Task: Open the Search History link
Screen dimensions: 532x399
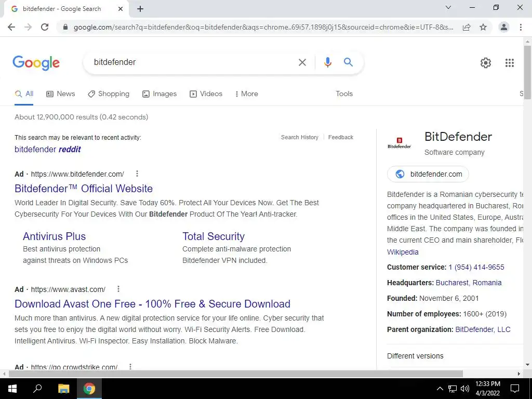Action: point(300,137)
